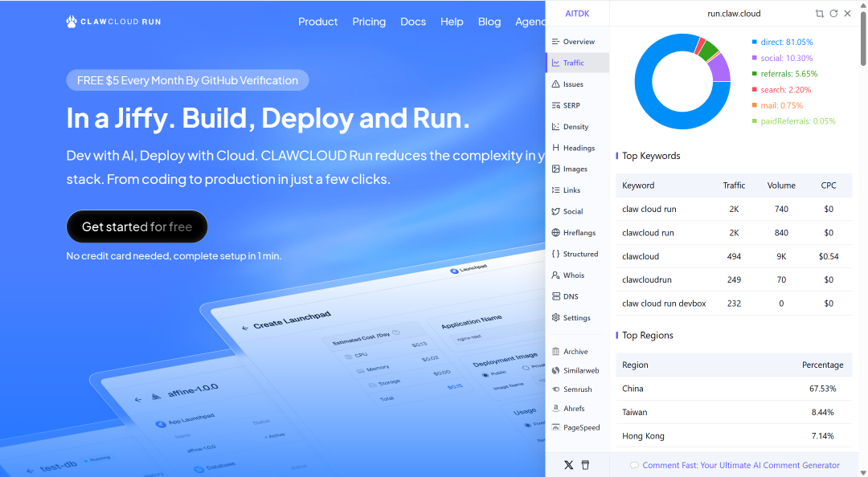Click the direct blue legend swatch
Screen dimensions: 868x477
(x=755, y=42)
